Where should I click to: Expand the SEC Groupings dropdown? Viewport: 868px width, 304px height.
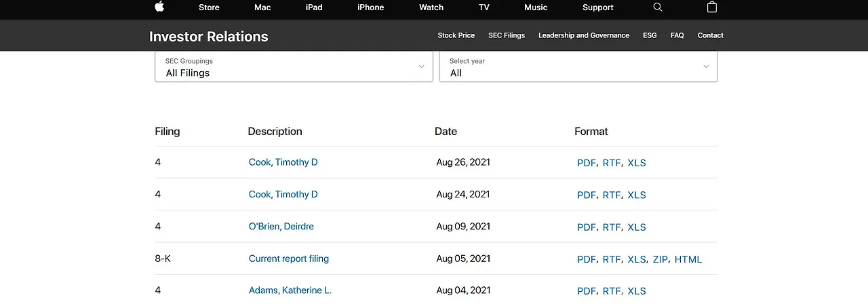[x=294, y=67]
